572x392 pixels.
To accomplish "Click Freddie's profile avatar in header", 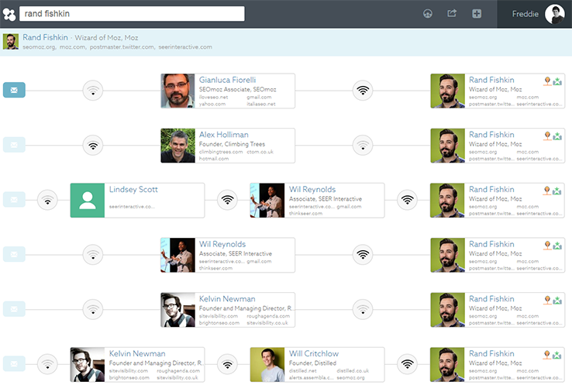I will coord(554,14).
